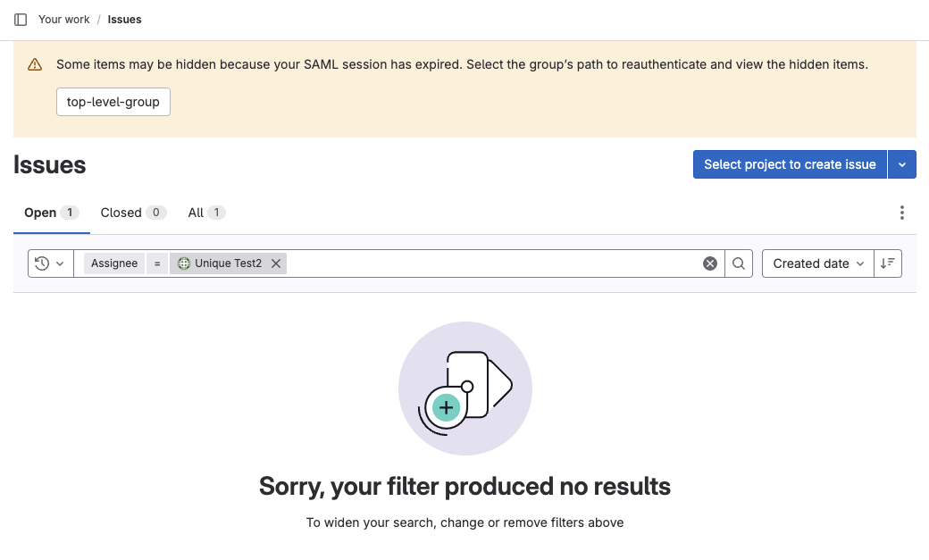The height and width of the screenshot is (560, 929).
Task: Open the vertical ellipsis actions menu
Action: click(902, 213)
